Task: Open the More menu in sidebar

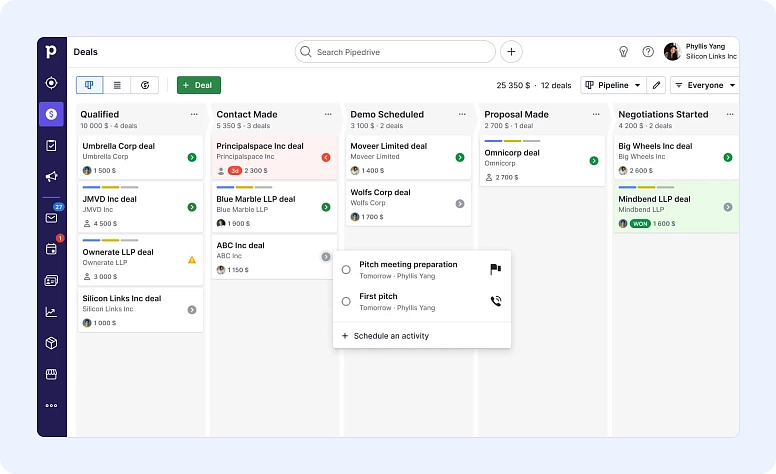Action: pos(51,405)
